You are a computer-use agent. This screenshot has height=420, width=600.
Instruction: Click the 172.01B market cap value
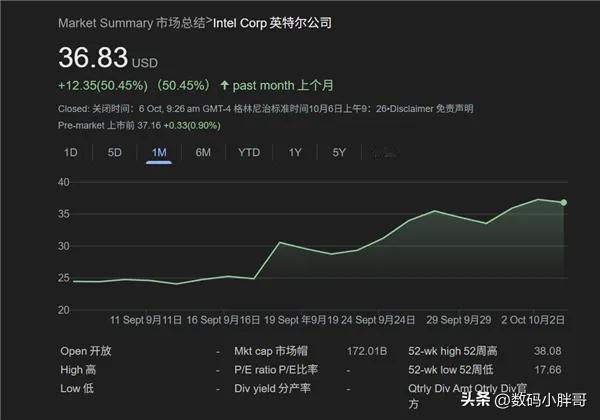(367, 351)
